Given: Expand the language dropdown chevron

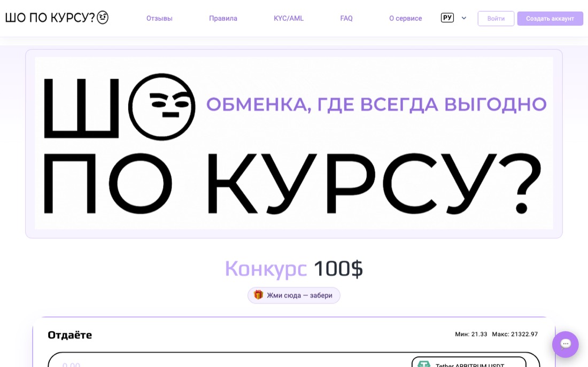Looking at the screenshot, I should tap(464, 18).
